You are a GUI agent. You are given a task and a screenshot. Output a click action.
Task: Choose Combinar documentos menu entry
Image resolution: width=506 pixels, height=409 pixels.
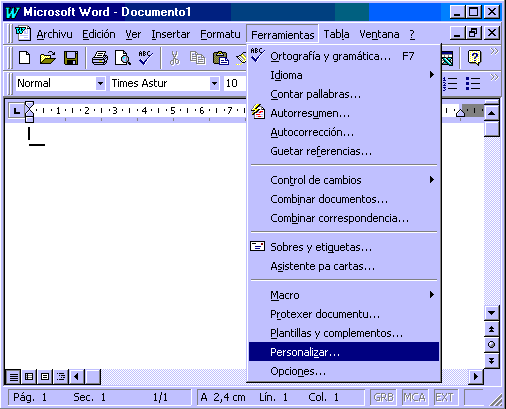pyautogui.click(x=344, y=199)
